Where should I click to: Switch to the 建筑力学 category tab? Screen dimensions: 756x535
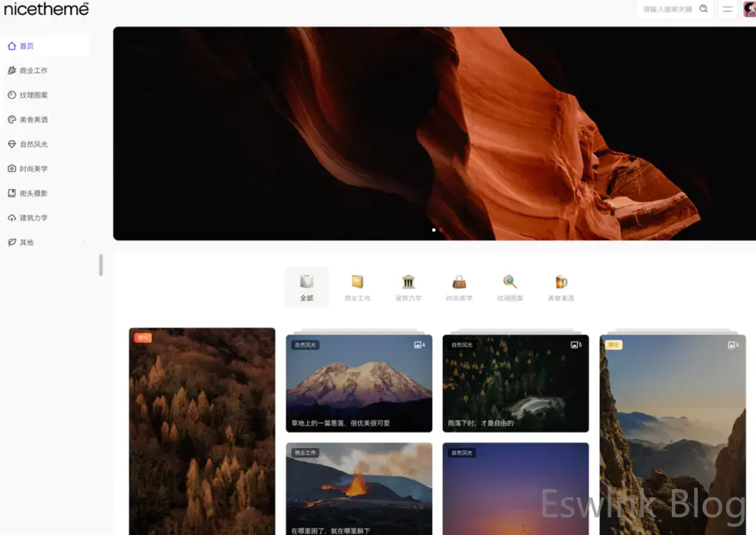point(408,287)
